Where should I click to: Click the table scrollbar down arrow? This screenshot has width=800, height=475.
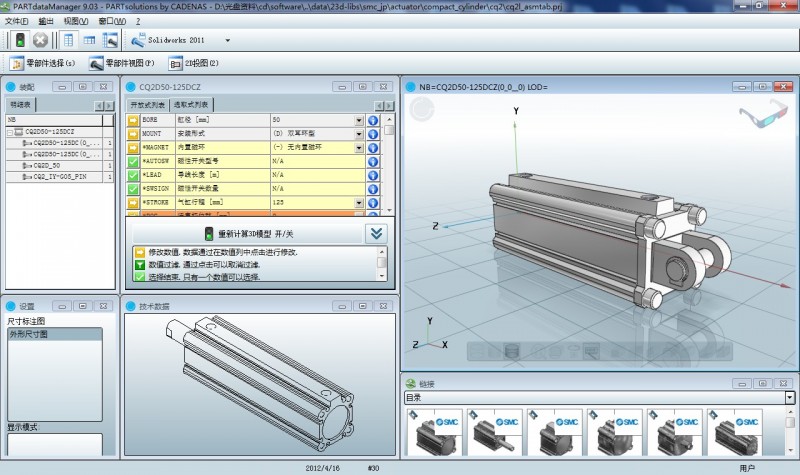click(x=389, y=211)
